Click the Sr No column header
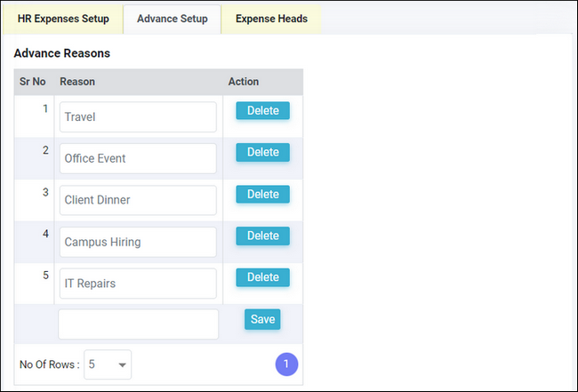This screenshot has height=392, width=578. point(33,82)
